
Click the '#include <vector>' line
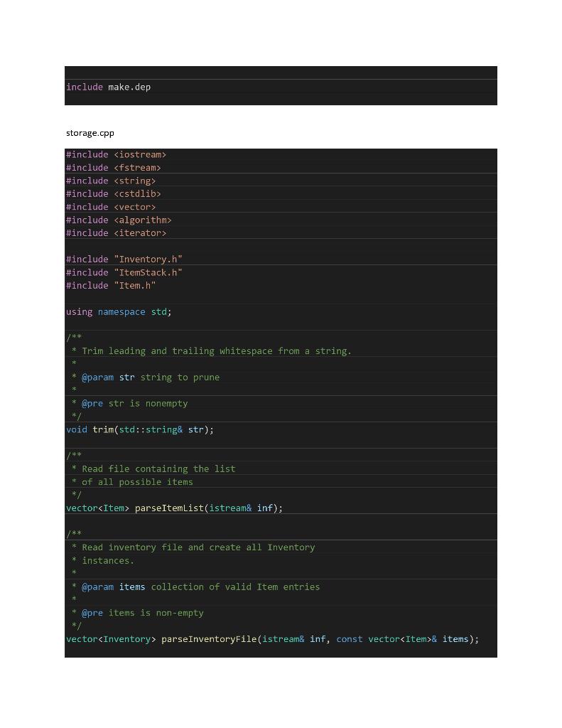point(111,207)
